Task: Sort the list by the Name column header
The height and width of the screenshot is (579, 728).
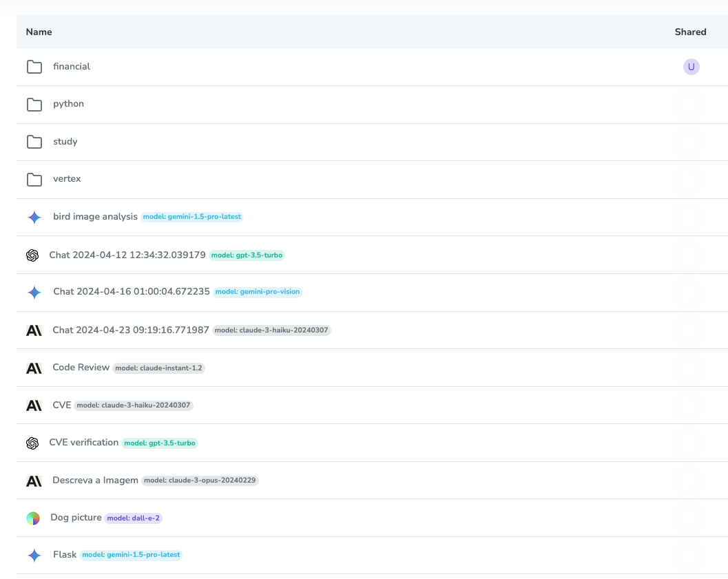Action: [x=39, y=32]
